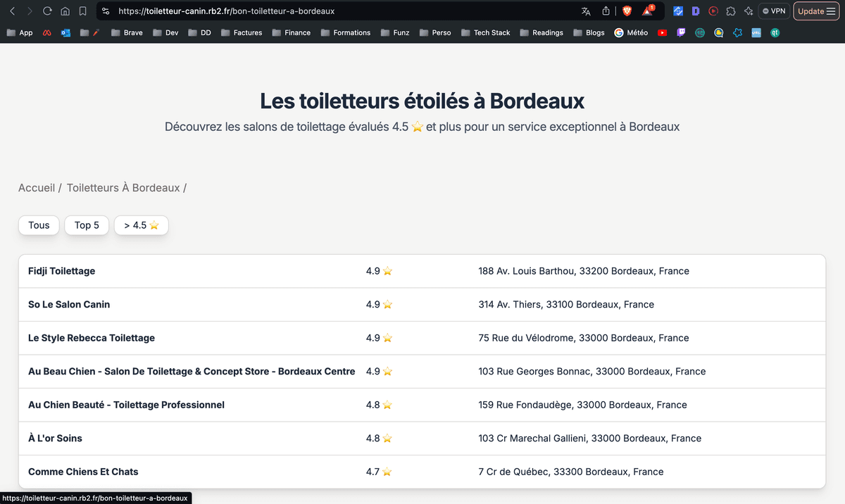Click the Accueil breadcrumb link

pos(37,188)
